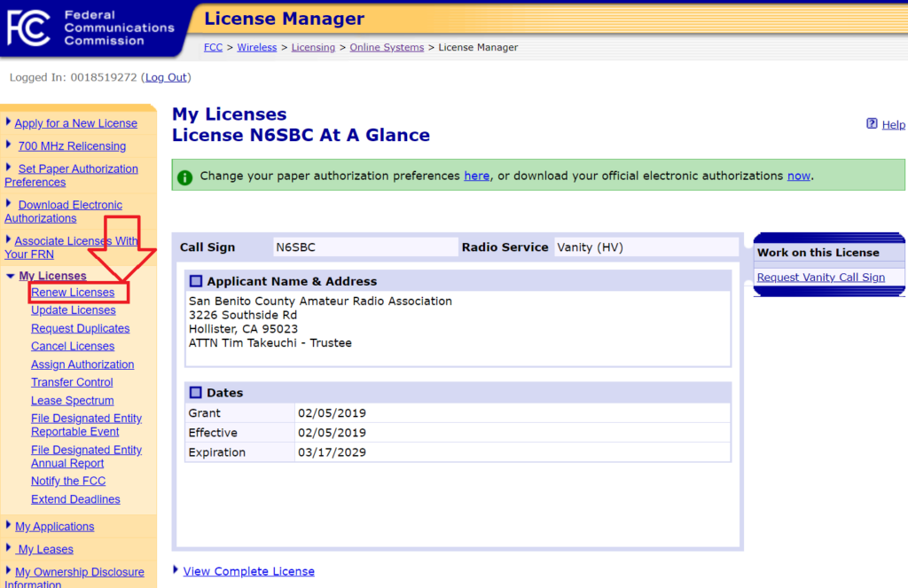Select Notify the FCC

click(x=68, y=482)
